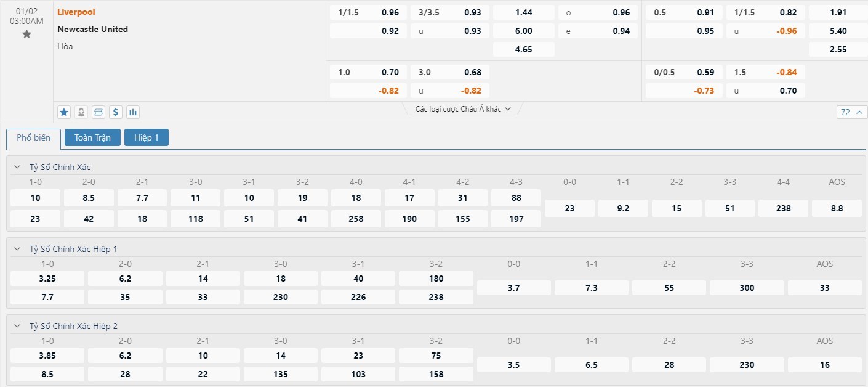Select odds 8.8 for full-match AOS
This screenshot has height=387, width=868.
pyautogui.click(x=837, y=208)
